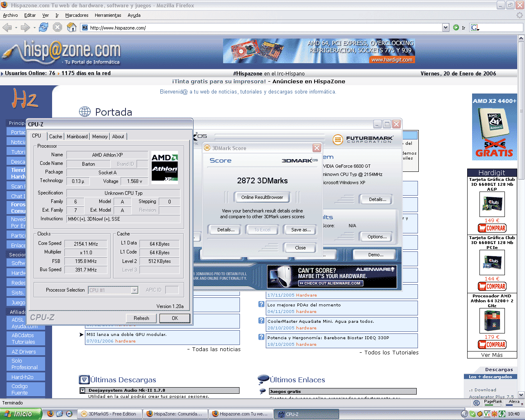The width and height of the screenshot is (525, 420).
Task: Click the help icon beside Los mejores PDAs
Action: 261,304
